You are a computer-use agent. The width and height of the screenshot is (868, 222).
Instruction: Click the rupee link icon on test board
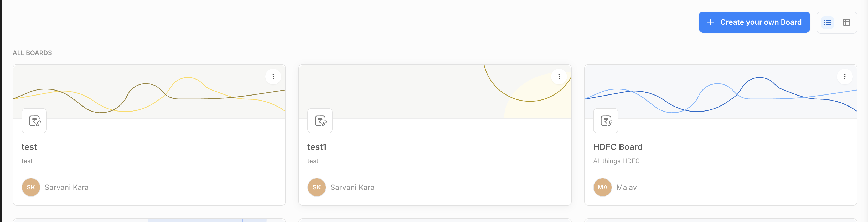tap(34, 121)
